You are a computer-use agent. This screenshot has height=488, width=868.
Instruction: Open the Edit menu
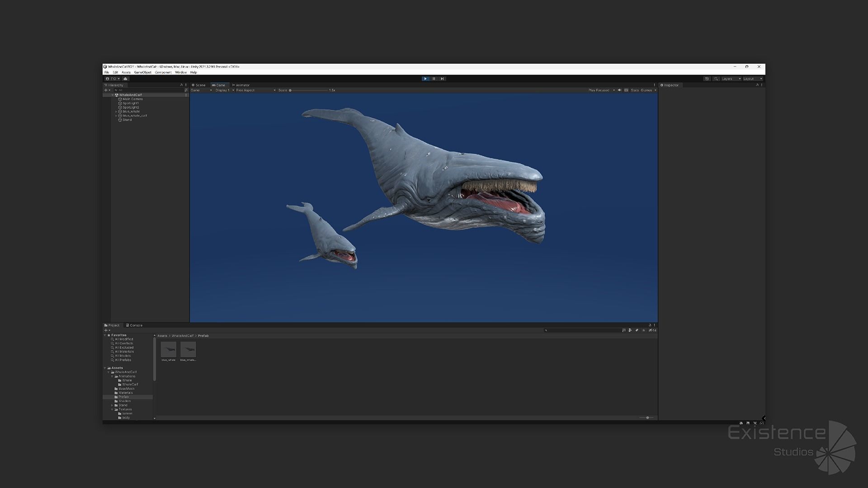(115, 72)
